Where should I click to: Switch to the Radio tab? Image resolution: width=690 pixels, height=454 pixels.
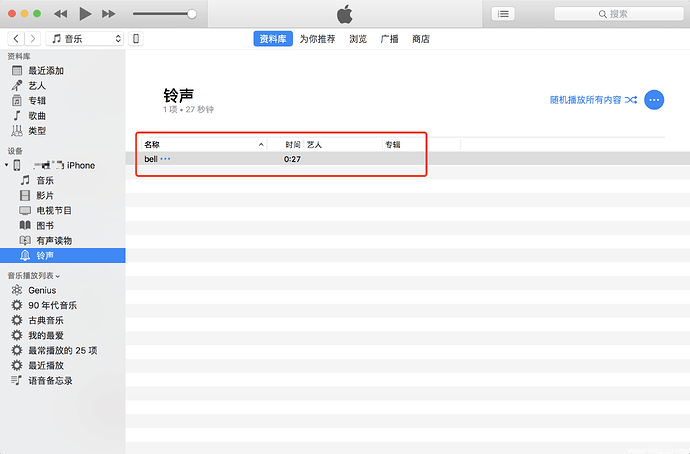click(x=389, y=39)
